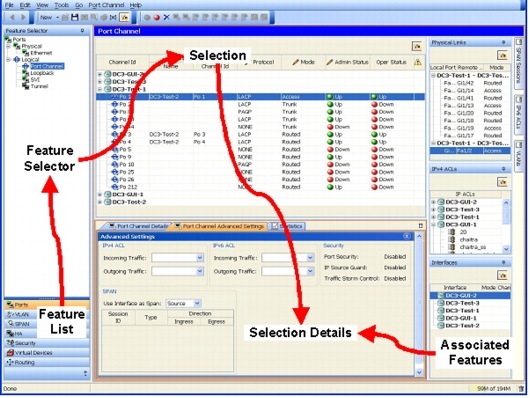Click the Po 212 port channel icon
This screenshot has width=530, height=398.
click(115, 187)
